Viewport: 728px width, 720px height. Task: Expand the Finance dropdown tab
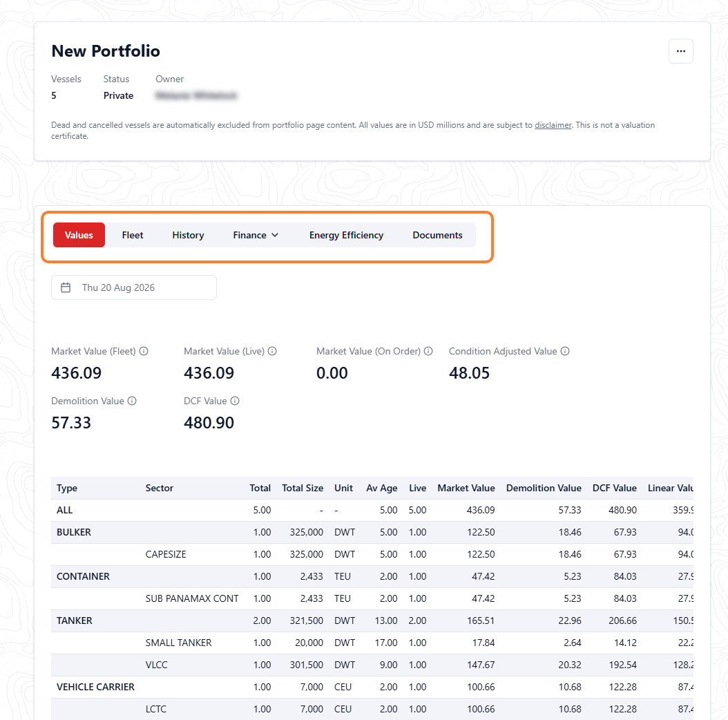pyautogui.click(x=256, y=235)
